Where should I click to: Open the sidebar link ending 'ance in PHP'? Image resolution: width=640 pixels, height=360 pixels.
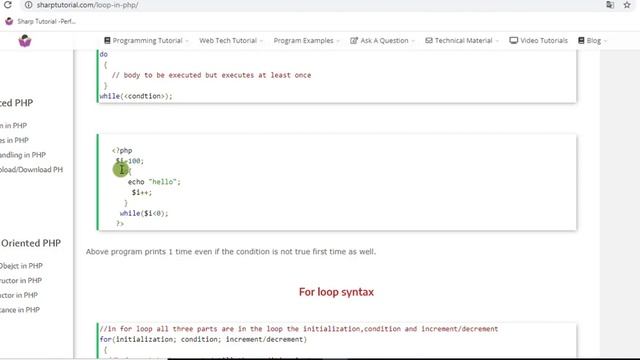20,310
